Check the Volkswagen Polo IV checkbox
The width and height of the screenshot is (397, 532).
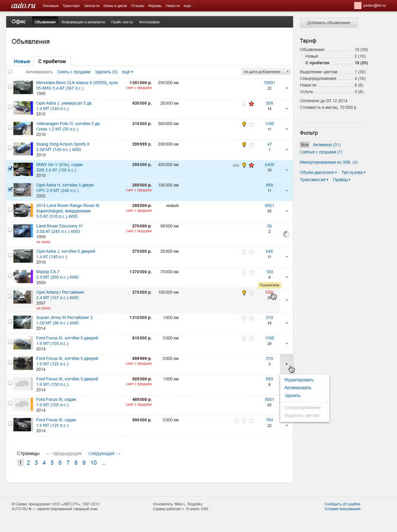(x=10, y=127)
